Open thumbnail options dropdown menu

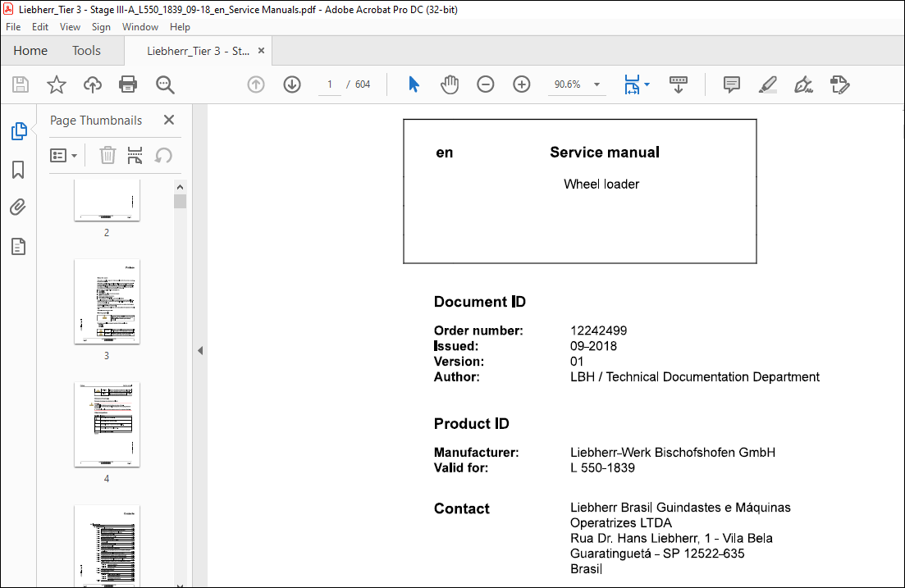tap(63, 155)
